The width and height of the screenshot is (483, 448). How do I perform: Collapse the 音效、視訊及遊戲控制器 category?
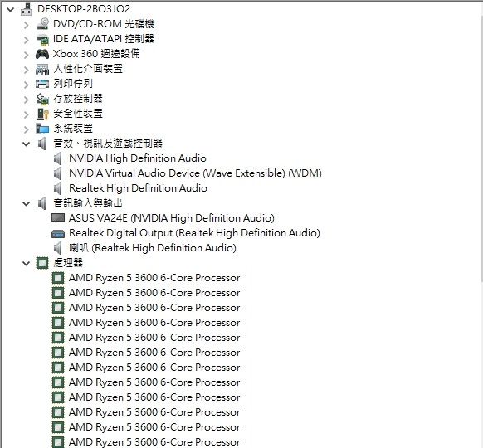click(27, 144)
